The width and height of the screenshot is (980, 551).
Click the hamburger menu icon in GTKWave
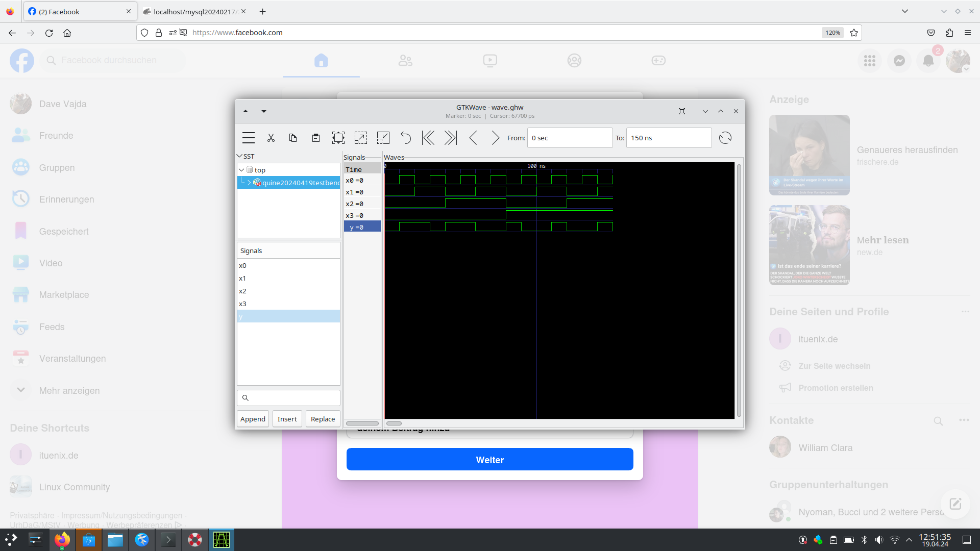click(x=248, y=138)
